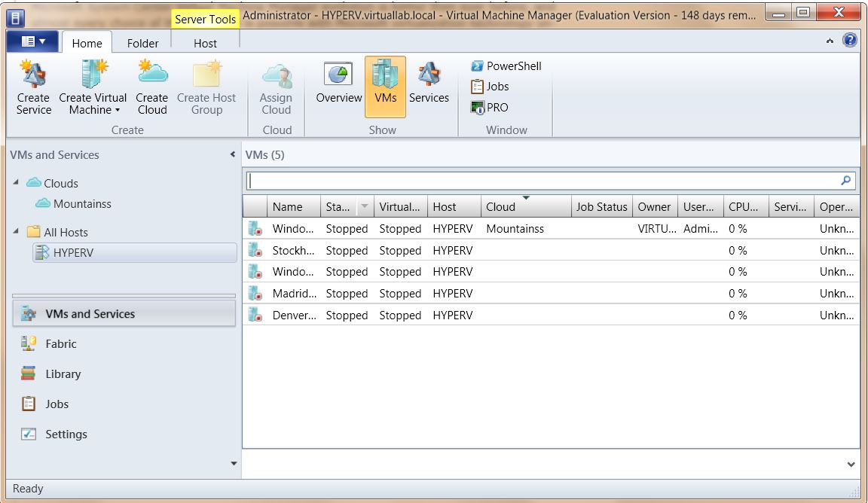Click the search magnifier icon
Viewport: 868px width, 503px height.
(846, 181)
